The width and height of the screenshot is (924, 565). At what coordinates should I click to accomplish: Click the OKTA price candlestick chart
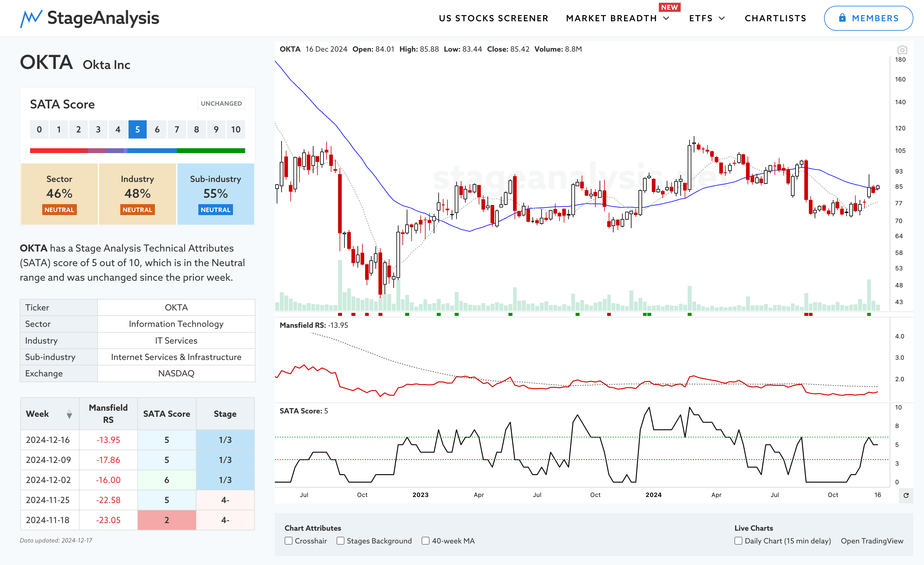click(582, 184)
